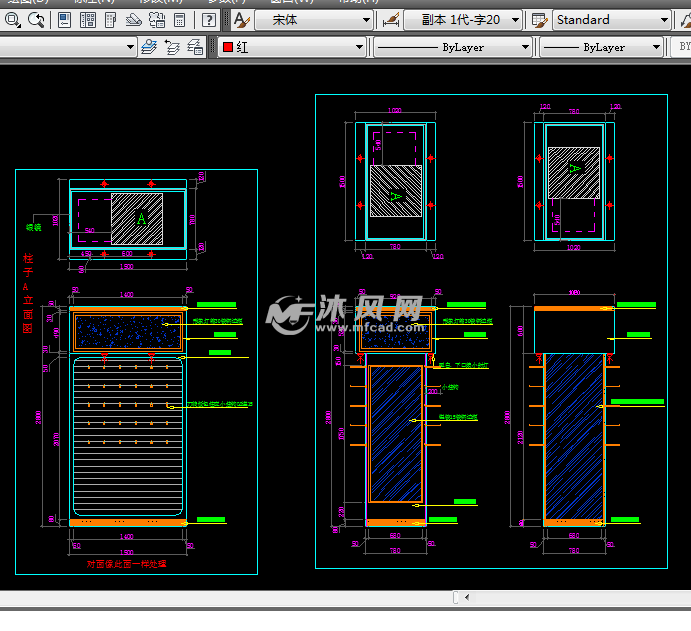Activate the Zoom Window tool
The image size is (691, 631).
pyautogui.click(x=12, y=20)
